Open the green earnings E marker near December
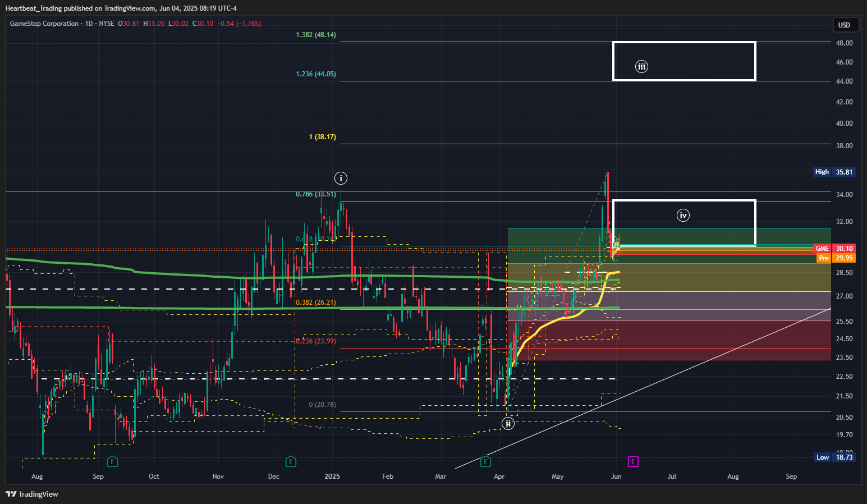The height and width of the screenshot is (504, 867). pyautogui.click(x=291, y=461)
